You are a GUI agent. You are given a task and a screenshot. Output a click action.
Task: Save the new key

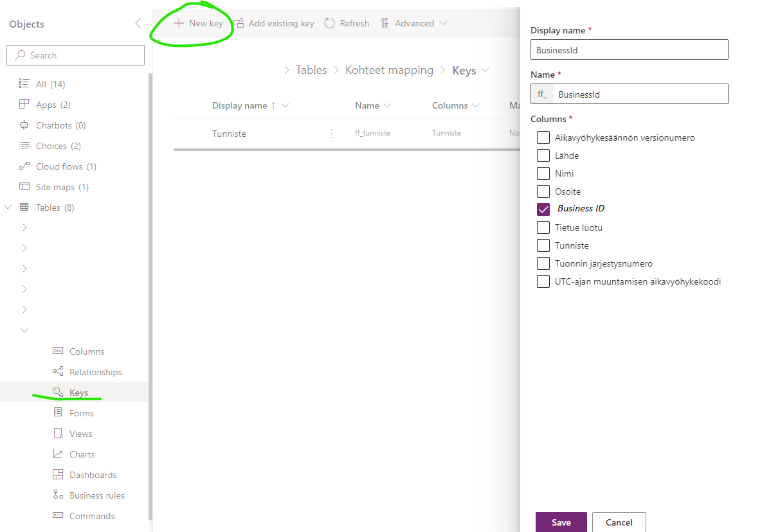[561, 522]
